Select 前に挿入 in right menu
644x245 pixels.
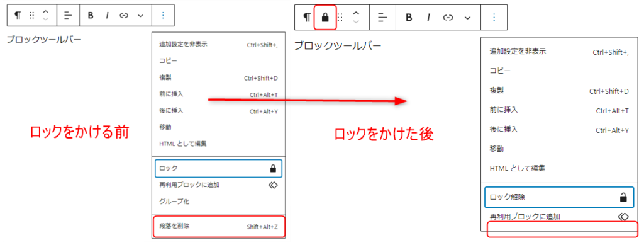tap(558, 110)
